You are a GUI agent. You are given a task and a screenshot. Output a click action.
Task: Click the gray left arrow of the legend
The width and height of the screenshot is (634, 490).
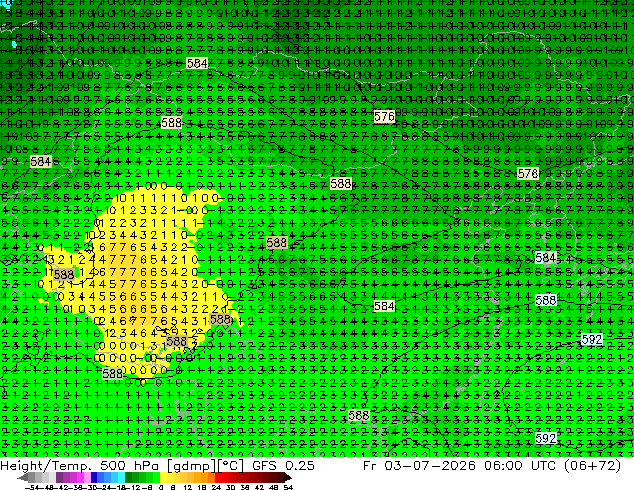click(23, 477)
